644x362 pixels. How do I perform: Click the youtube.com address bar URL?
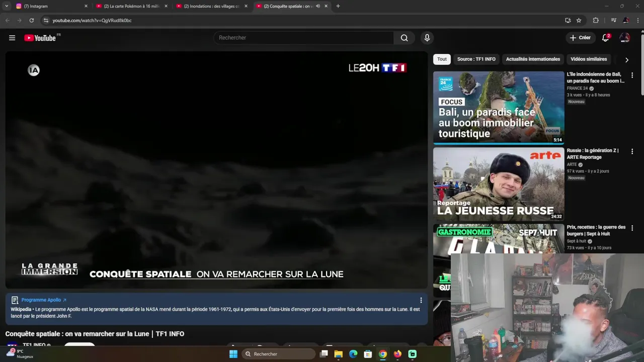(92, 21)
